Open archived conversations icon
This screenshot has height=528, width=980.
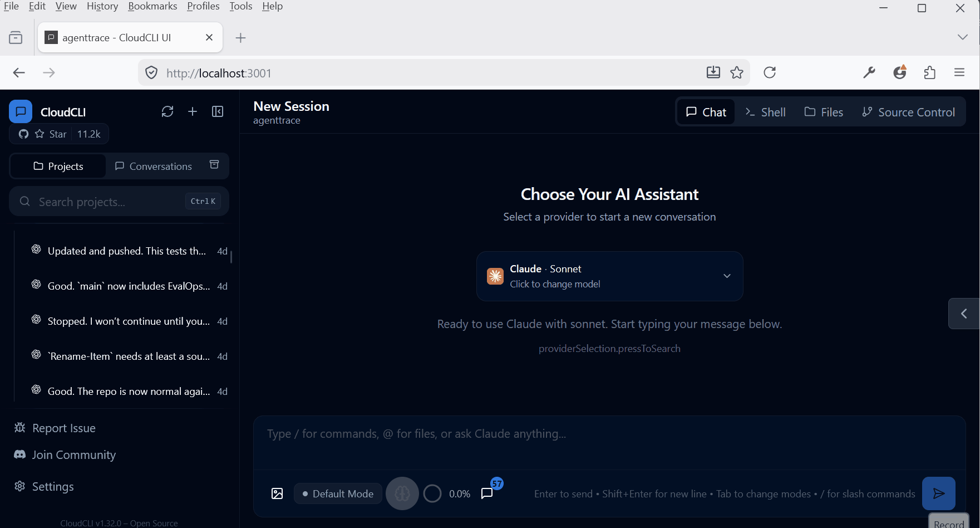[214, 165]
